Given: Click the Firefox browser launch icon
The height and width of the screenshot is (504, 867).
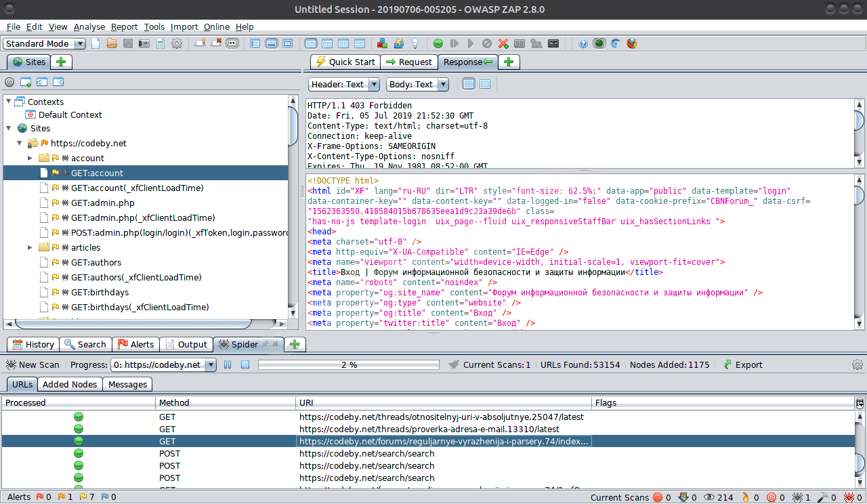Looking at the screenshot, I should [x=632, y=43].
